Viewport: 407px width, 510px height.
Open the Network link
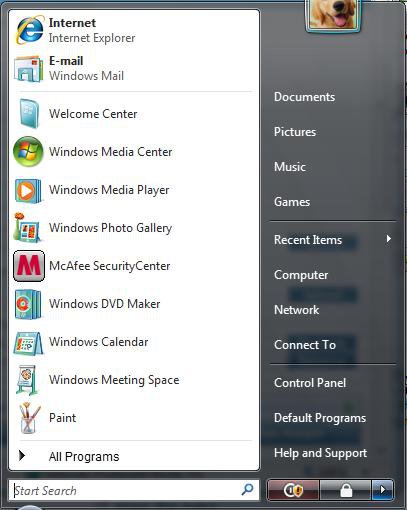click(296, 310)
